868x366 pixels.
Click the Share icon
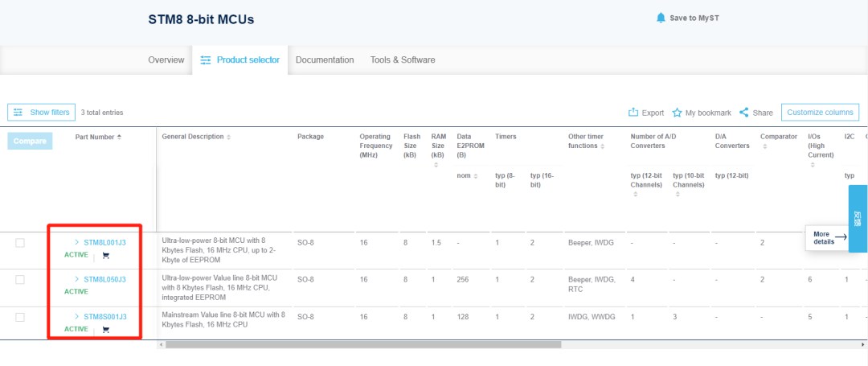pyautogui.click(x=744, y=113)
